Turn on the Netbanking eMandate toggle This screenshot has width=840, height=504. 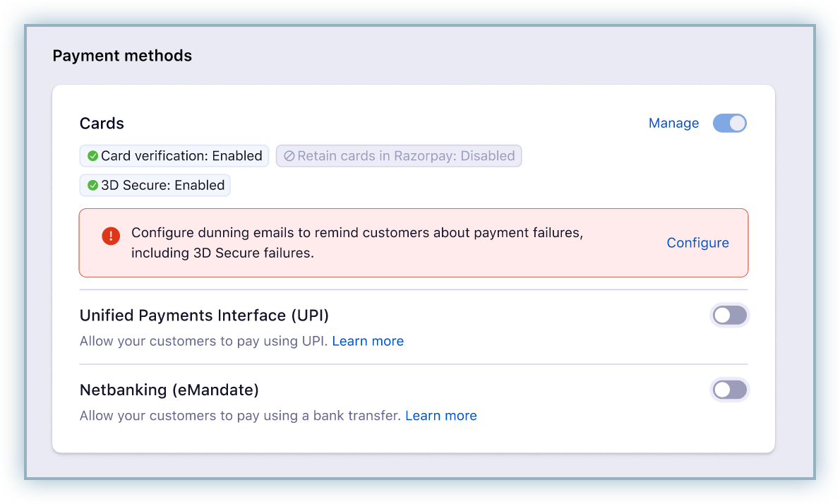point(729,390)
